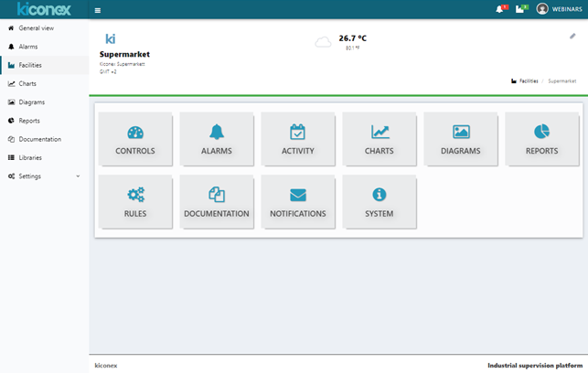Click the weather temperature widget
The image size is (588, 373).
(343, 42)
